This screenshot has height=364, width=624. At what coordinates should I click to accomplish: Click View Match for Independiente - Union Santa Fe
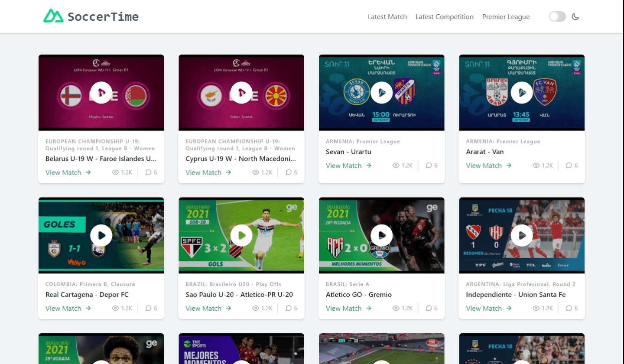click(488, 309)
